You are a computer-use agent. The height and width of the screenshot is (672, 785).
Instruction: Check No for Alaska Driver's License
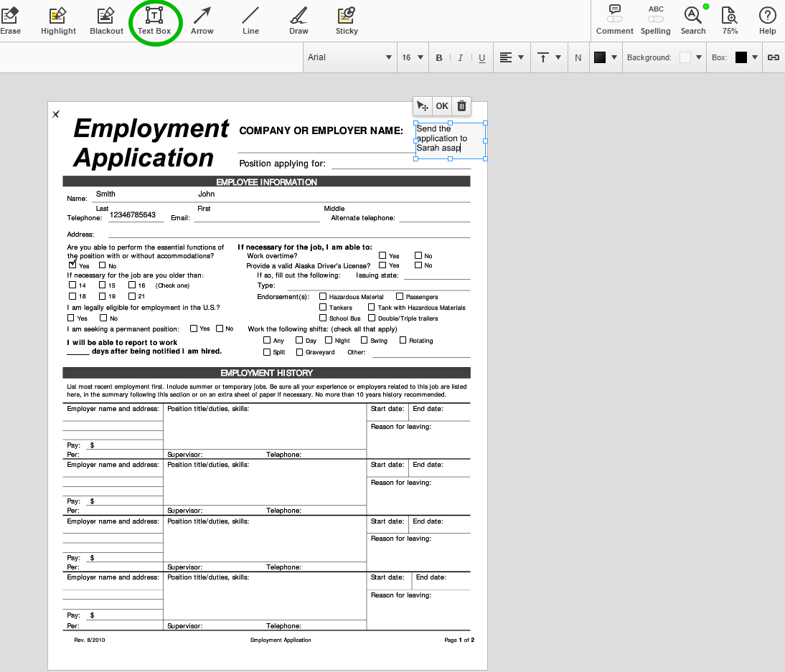[x=418, y=265]
